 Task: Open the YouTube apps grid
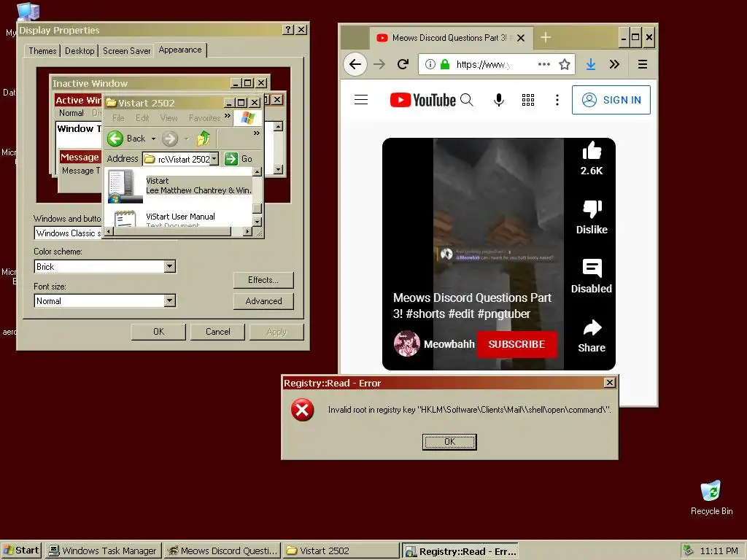528,99
